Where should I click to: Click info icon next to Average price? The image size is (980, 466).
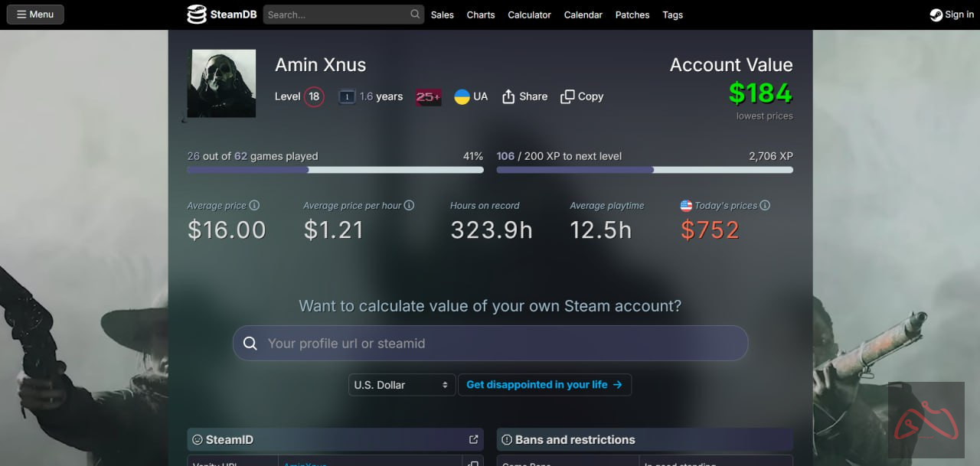tap(254, 205)
